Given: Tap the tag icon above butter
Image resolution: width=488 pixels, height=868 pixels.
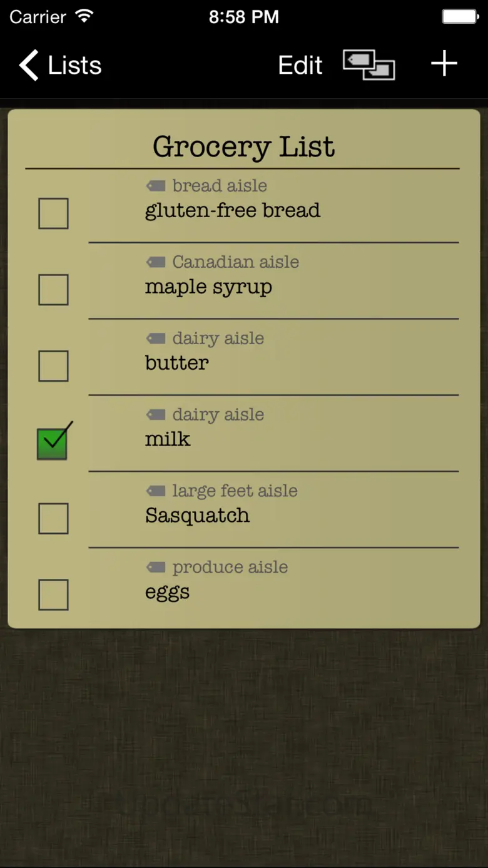Looking at the screenshot, I should 156,339.
